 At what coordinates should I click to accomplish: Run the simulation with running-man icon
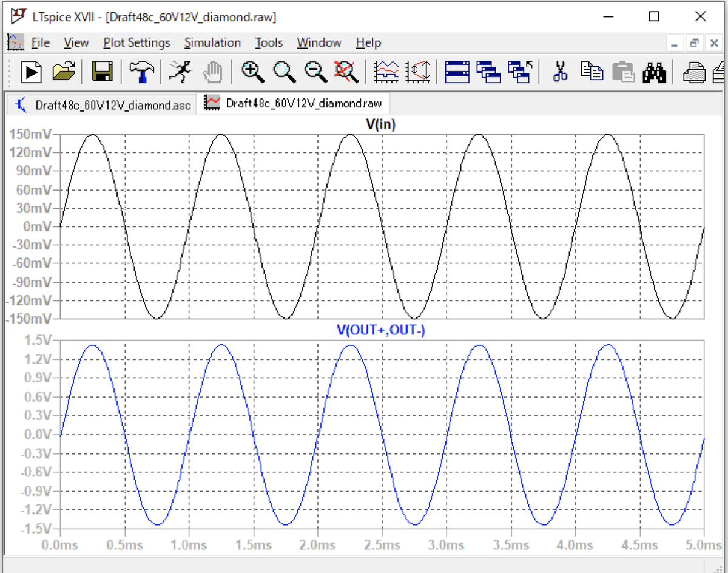coord(180,72)
